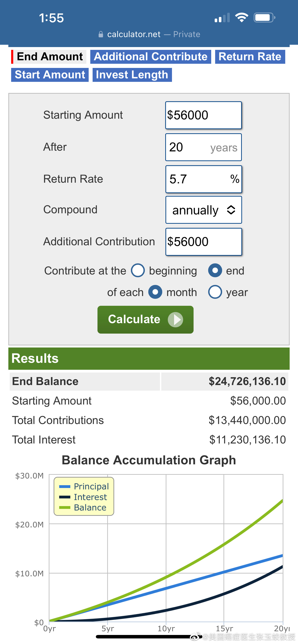Switch to the Invest Length tab
The height and width of the screenshot is (644, 298).
tap(132, 75)
